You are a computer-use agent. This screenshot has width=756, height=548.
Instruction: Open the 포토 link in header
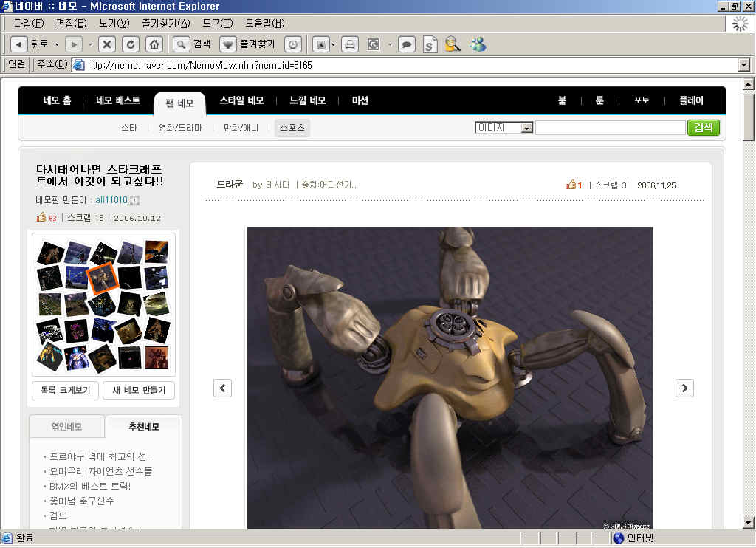click(x=642, y=100)
